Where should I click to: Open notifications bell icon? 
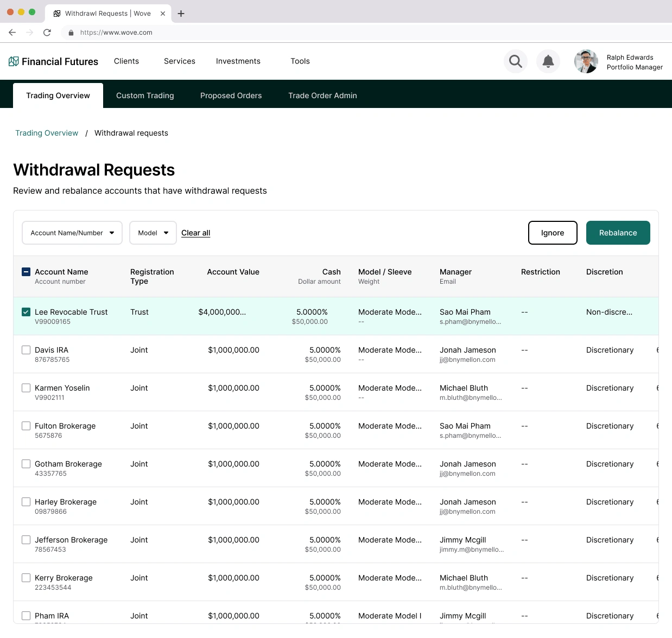click(548, 61)
